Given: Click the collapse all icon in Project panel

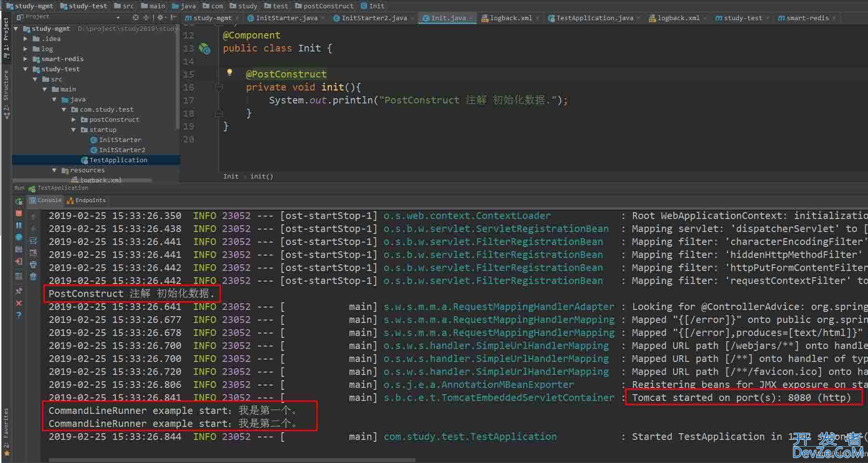Looking at the screenshot, I should pos(146,17).
